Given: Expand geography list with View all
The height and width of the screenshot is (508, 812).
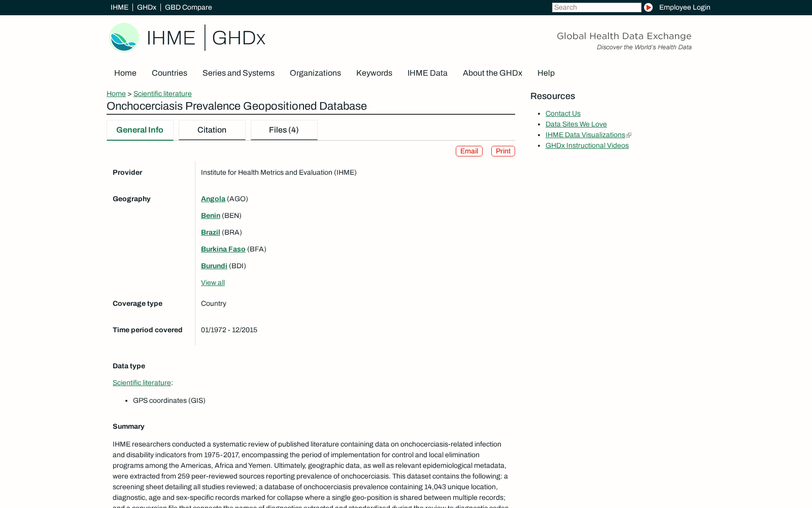Looking at the screenshot, I should coord(213,282).
